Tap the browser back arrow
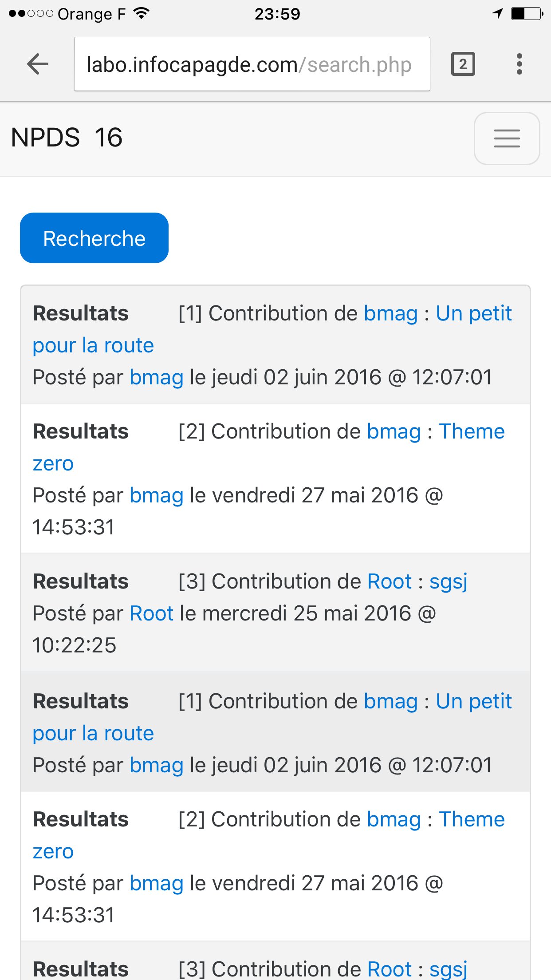 pos(38,64)
